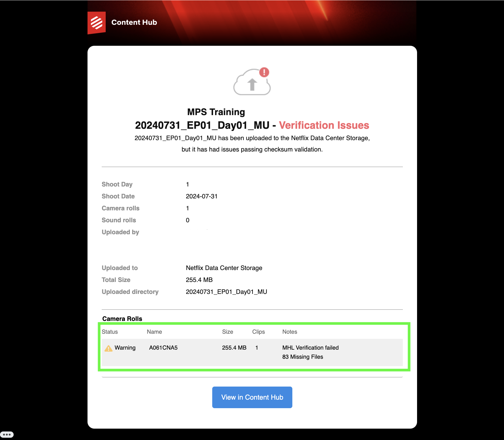Click the Shoot Day label
The image size is (504, 440).
[x=117, y=184]
